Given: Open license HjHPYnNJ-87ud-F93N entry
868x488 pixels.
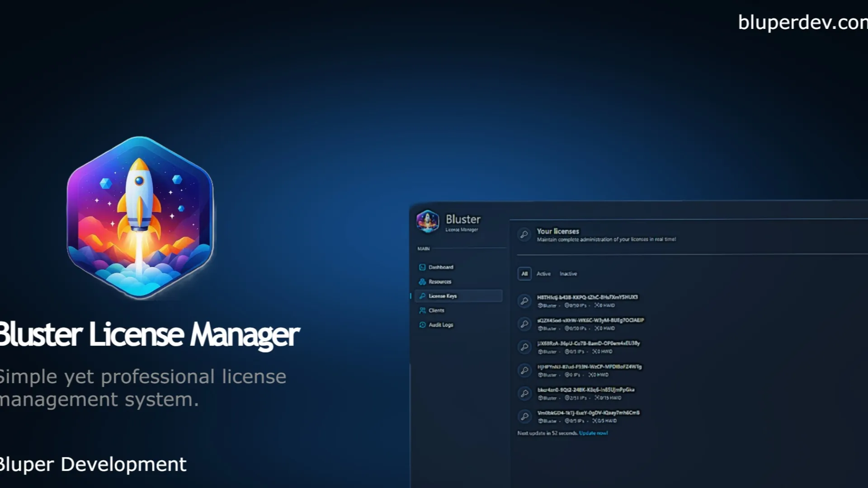Looking at the screenshot, I should coord(589,367).
